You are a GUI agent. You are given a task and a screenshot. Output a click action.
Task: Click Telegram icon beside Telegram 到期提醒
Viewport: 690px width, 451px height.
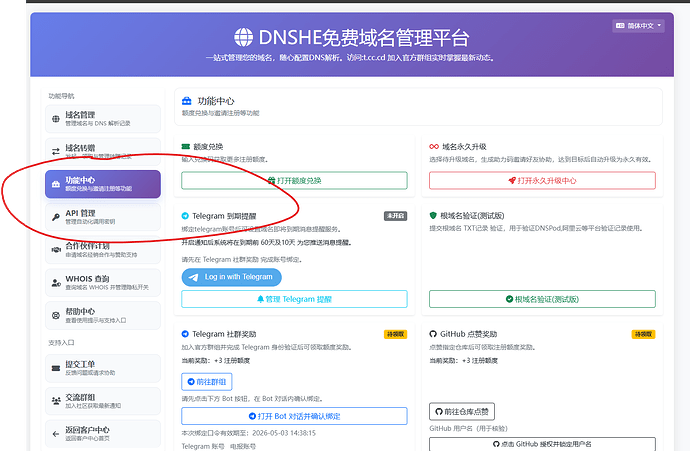pos(185,216)
